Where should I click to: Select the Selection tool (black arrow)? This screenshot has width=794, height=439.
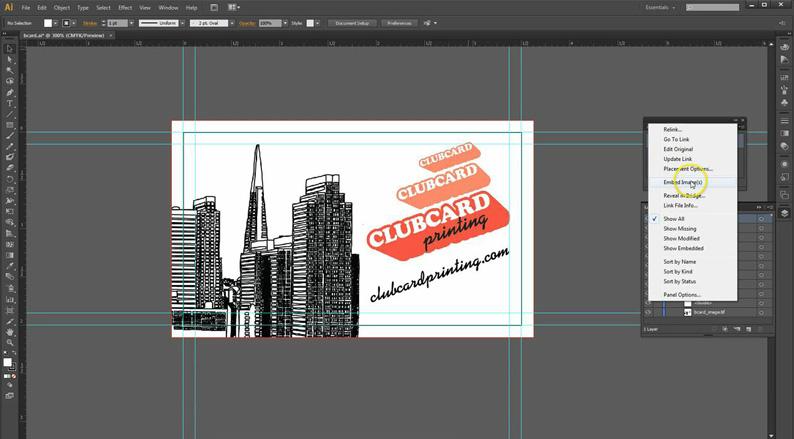pyautogui.click(x=10, y=49)
